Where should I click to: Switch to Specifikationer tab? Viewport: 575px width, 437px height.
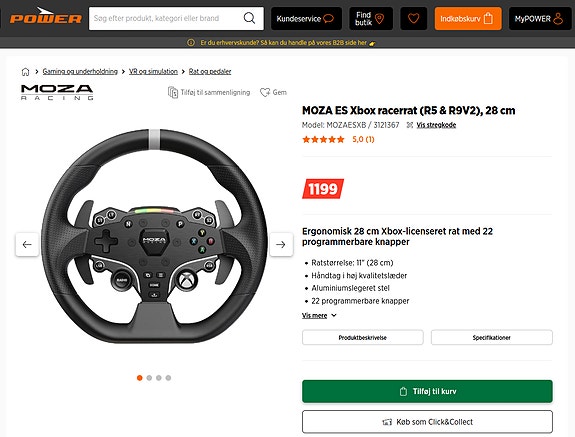tap(492, 338)
